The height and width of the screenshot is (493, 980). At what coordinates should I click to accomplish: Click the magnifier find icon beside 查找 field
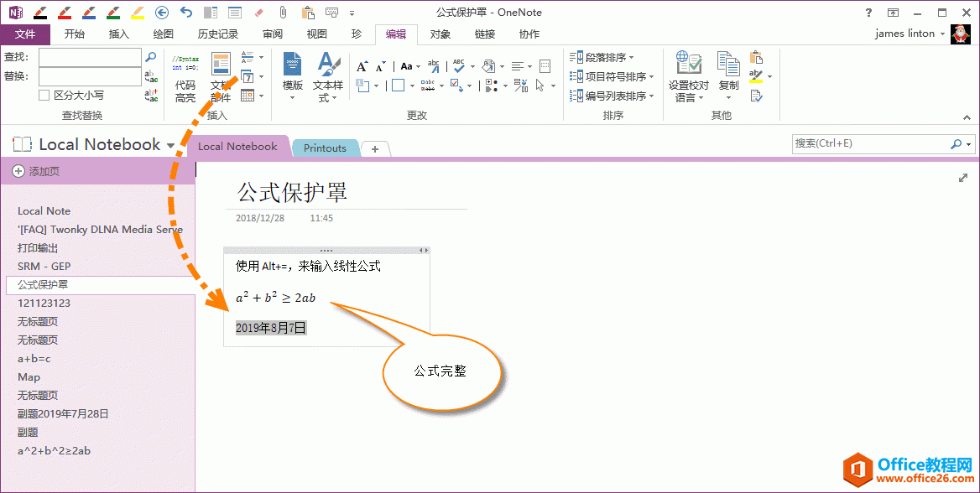pos(151,57)
